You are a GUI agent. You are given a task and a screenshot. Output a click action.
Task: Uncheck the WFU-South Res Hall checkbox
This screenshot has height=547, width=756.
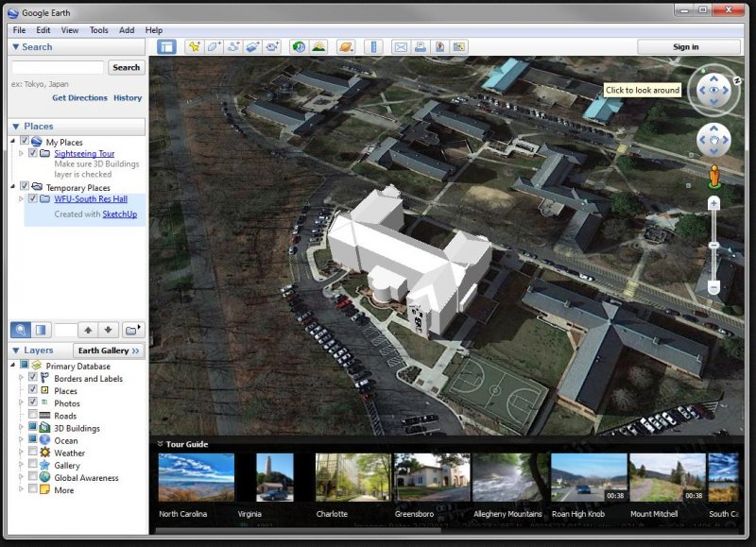point(33,198)
